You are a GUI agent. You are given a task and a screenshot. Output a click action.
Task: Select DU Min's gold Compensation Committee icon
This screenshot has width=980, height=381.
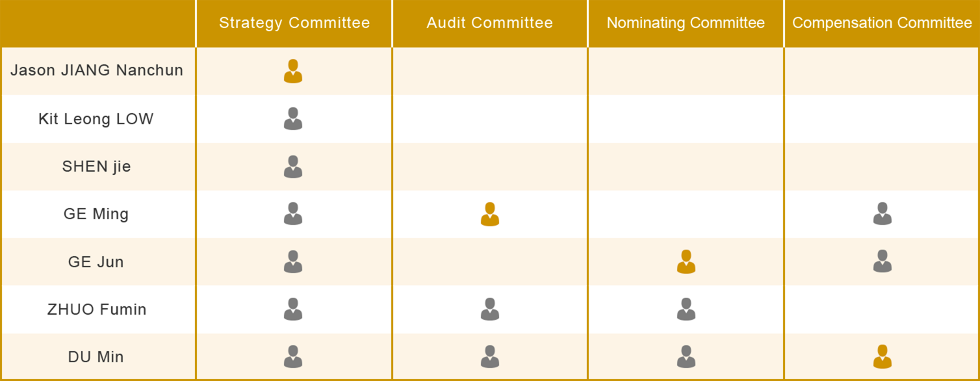click(x=883, y=357)
